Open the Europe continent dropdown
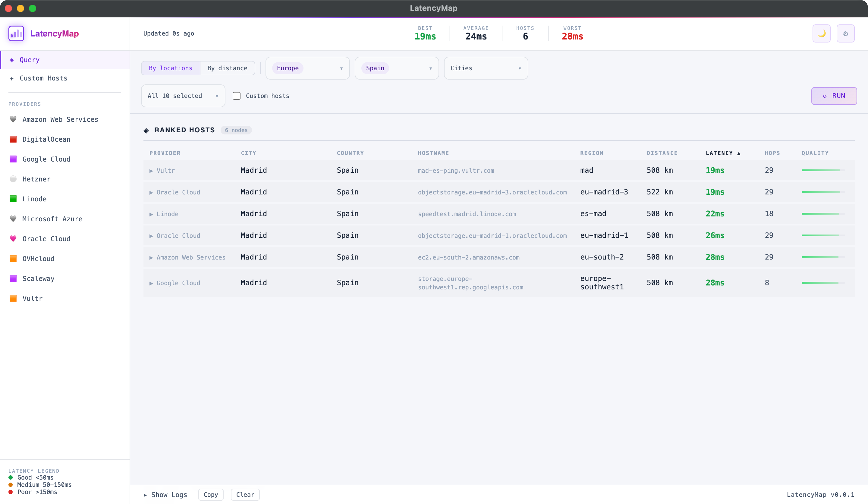 pos(307,68)
